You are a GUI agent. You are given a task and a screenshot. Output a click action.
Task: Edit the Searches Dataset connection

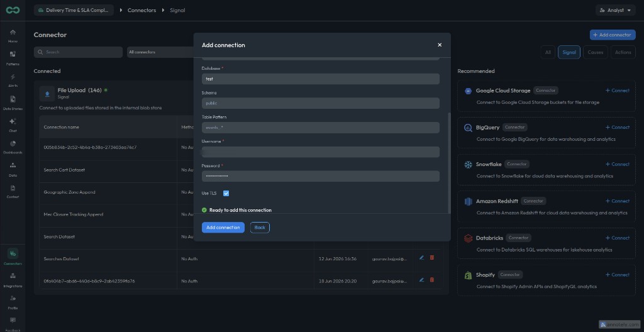(421, 258)
